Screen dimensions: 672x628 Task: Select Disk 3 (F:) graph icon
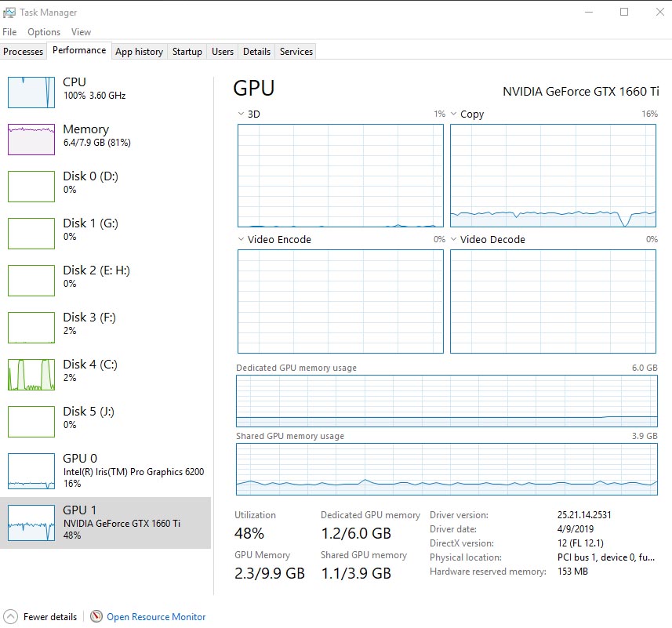[31, 327]
